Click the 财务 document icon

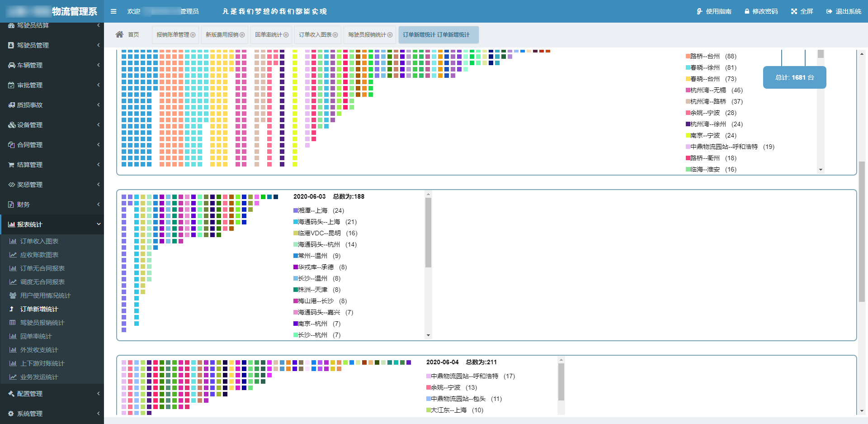click(x=11, y=205)
